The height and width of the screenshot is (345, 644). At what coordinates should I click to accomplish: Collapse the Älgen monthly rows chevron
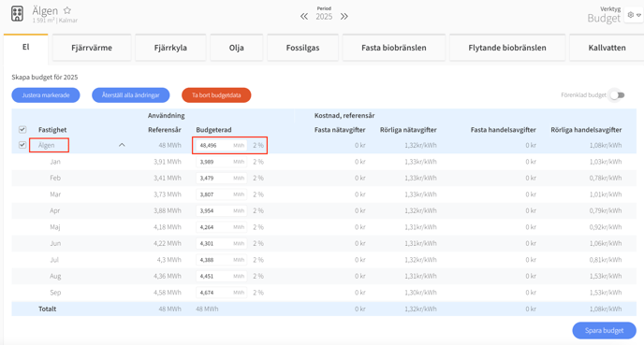click(122, 145)
